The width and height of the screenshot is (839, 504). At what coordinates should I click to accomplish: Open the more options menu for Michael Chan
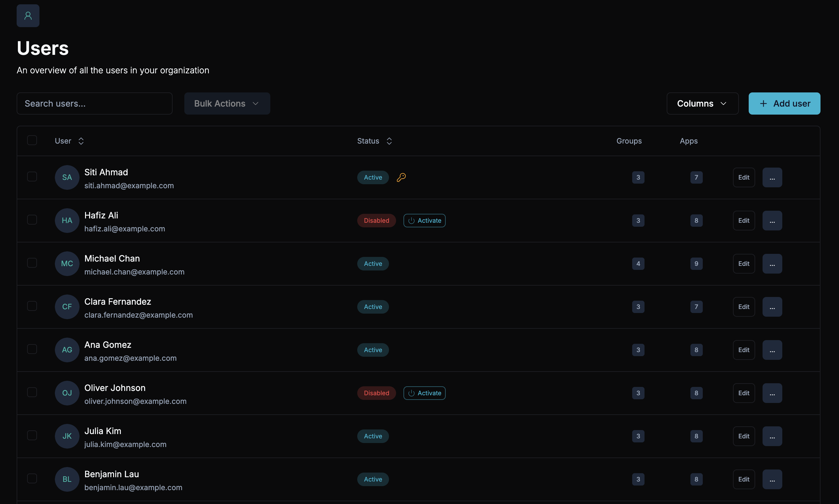point(772,263)
